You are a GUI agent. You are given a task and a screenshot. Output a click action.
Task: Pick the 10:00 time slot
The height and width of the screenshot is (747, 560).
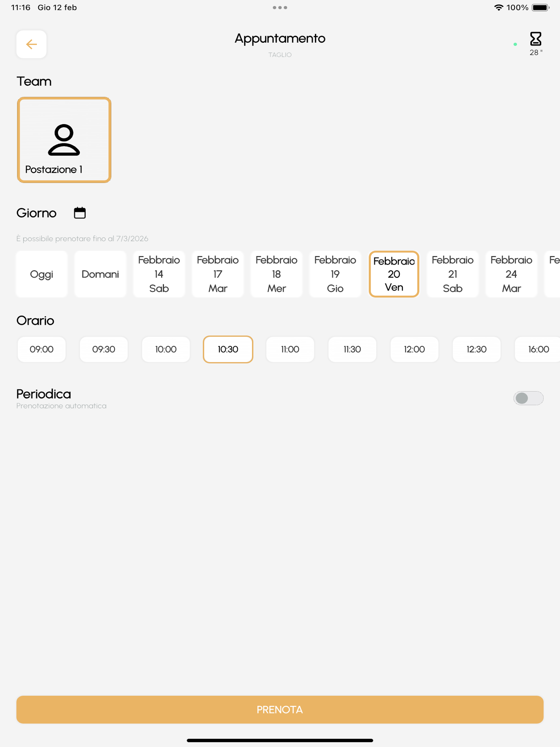166,349
